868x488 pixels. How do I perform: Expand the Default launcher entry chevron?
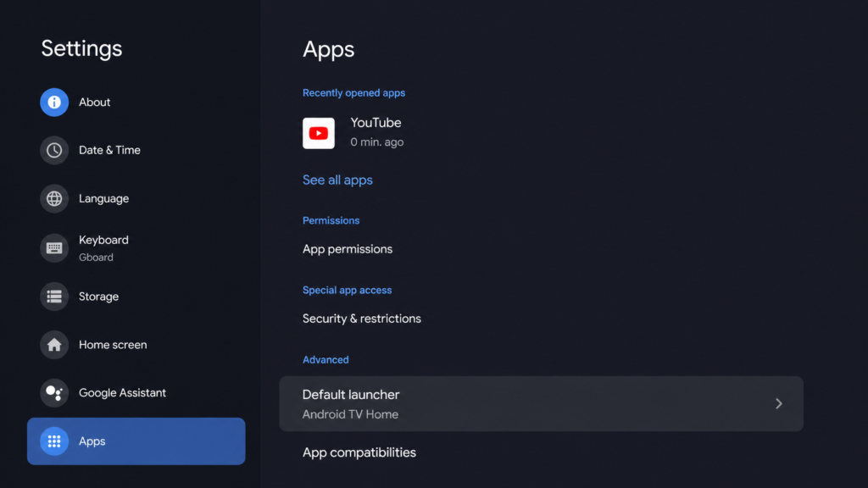[778, 403]
